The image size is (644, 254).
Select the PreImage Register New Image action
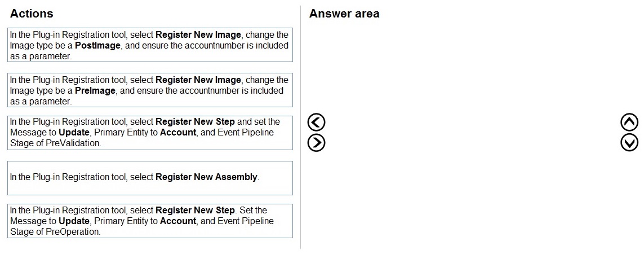point(150,90)
